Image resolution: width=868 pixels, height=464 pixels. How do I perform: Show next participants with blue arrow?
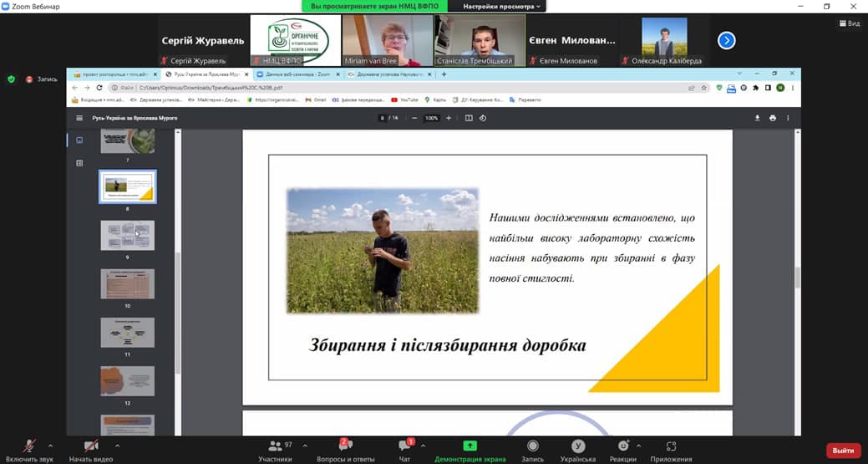tap(726, 40)
